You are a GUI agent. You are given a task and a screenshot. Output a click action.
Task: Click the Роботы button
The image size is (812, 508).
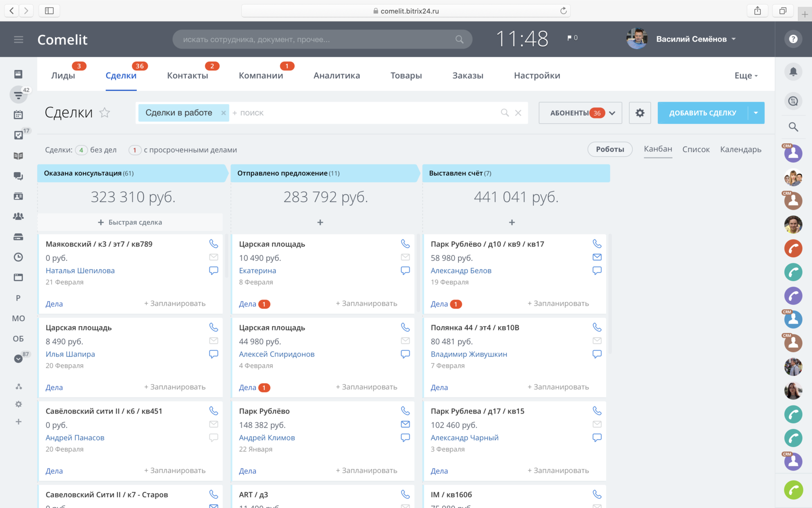point(610,149)
